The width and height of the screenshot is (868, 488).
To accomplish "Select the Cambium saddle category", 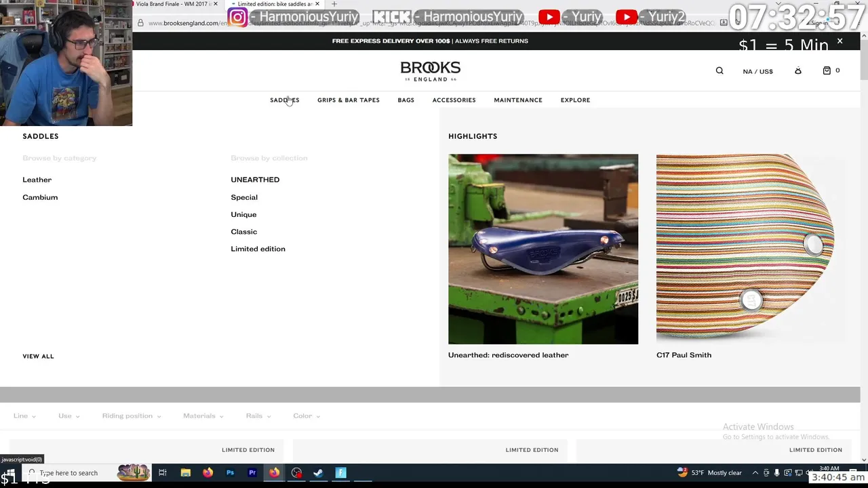I will click(40, 197).
